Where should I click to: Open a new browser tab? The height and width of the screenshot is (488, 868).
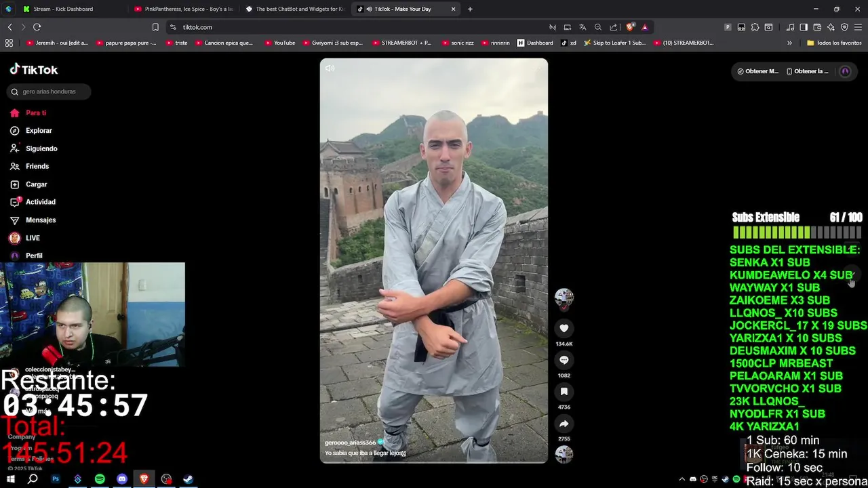click(470, 9)
